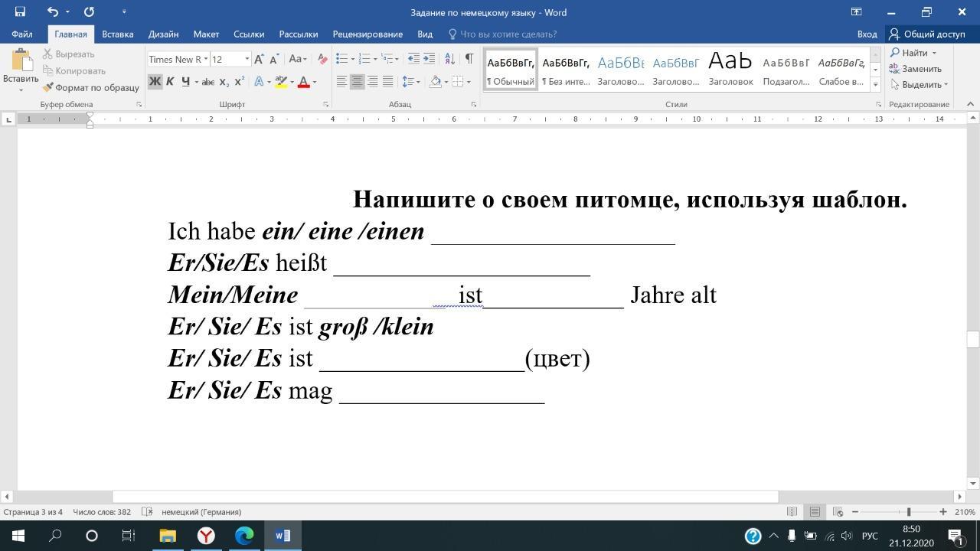The width and height of the screenshot is (980, 551).
Task: Open the Windows Start menu
Action: pyautogui.click(x=18, y=536)
